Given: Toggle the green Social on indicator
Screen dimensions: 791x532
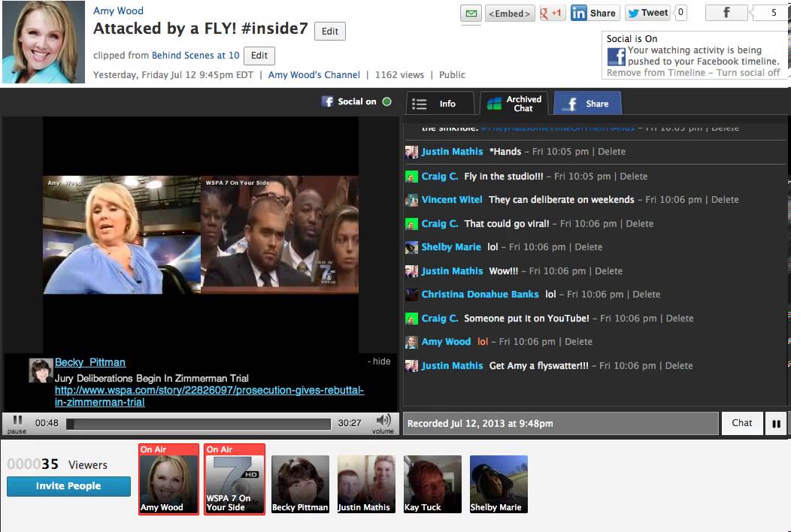Looking at the screenshot, I should pyautogui.click(x=387, y=101).
